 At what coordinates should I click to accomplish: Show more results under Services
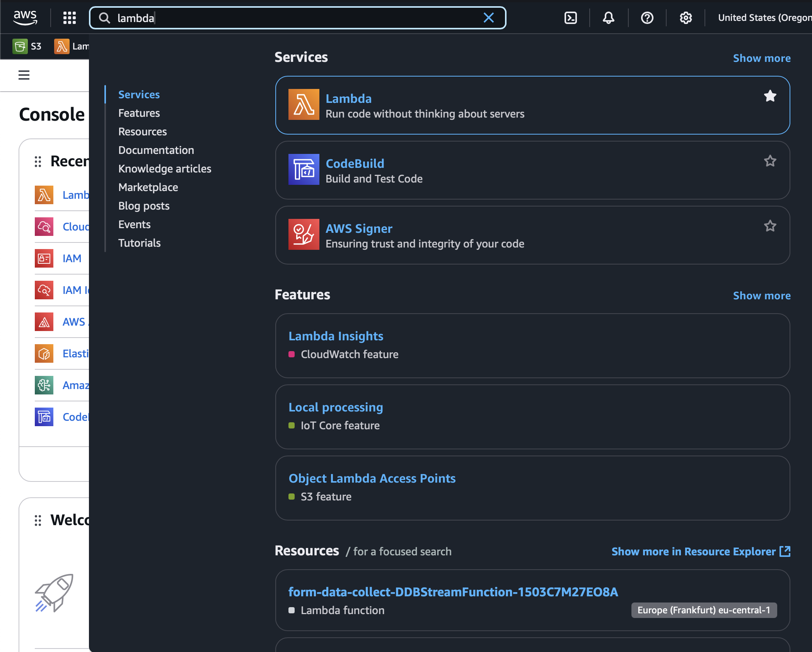point(761,58)
